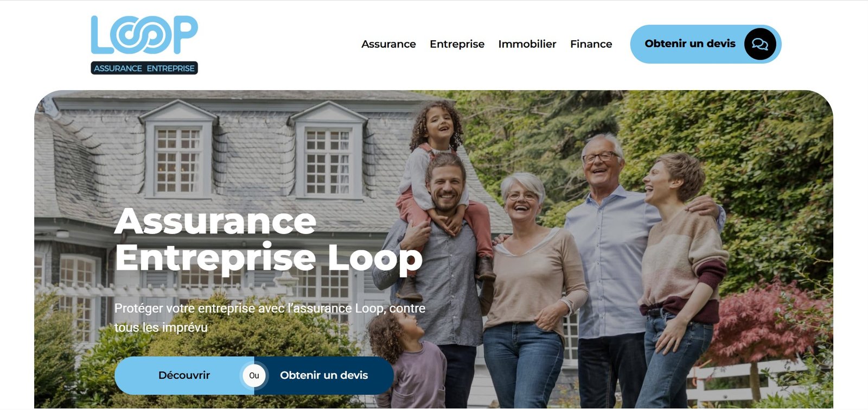
Task: Click the left dormer window of the house
Action: [178, 153]
